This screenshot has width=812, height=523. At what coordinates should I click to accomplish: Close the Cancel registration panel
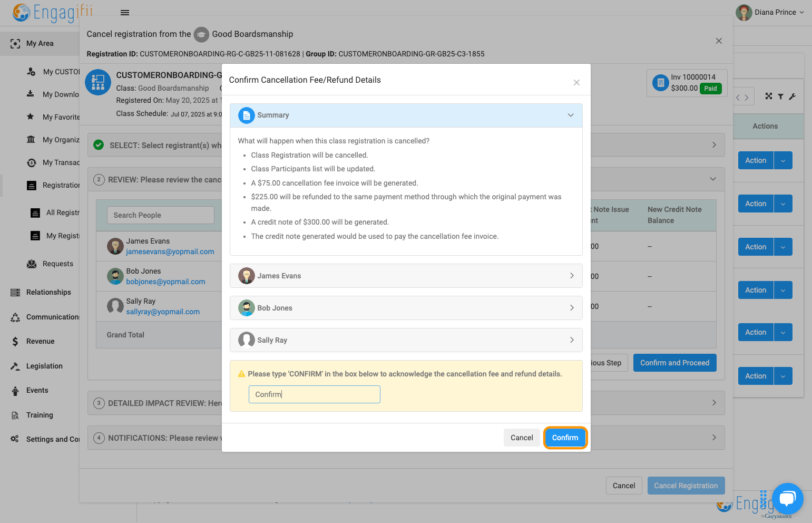pos(719,41)
